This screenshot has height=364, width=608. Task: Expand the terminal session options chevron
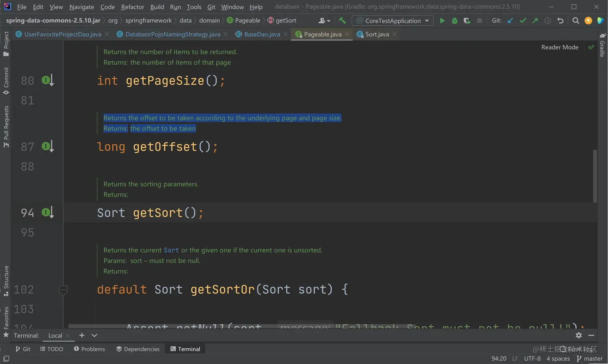click(x=94, y=335)
